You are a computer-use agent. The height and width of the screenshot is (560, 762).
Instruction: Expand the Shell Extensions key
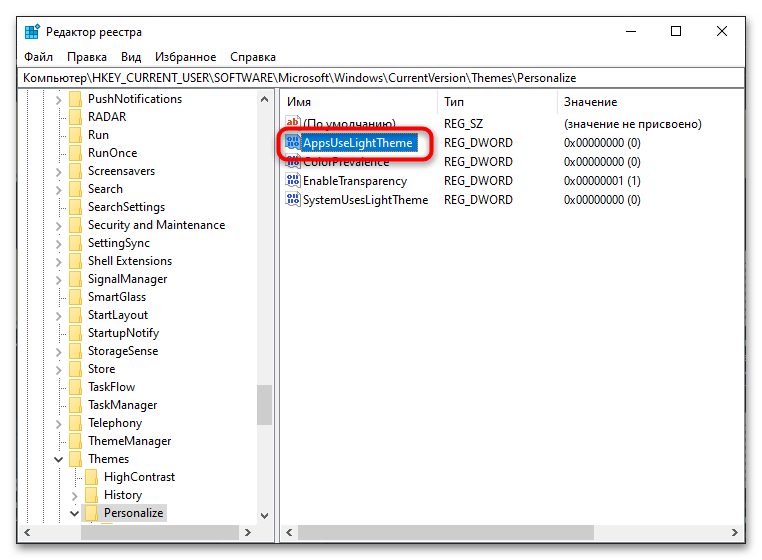(59, 262)
